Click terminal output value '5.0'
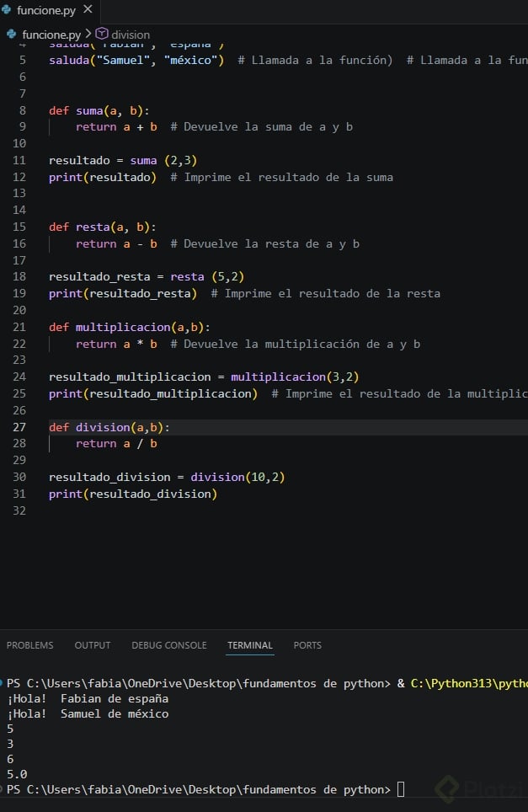This screenshot has height=812, width=528. point(17,774)
